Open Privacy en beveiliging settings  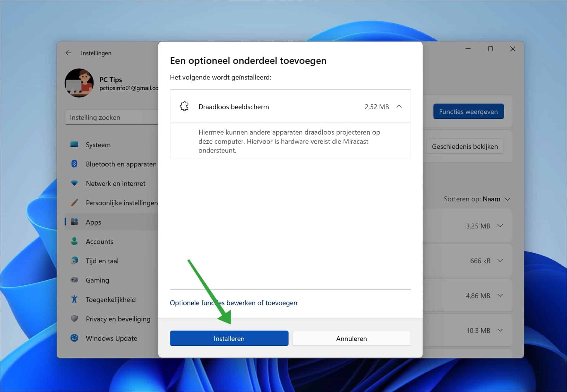point(74,319)
